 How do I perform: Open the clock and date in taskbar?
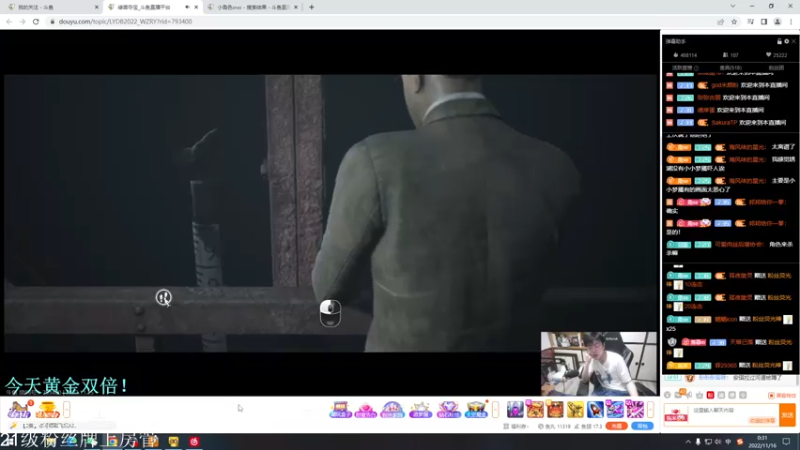(x=762, y=442)
